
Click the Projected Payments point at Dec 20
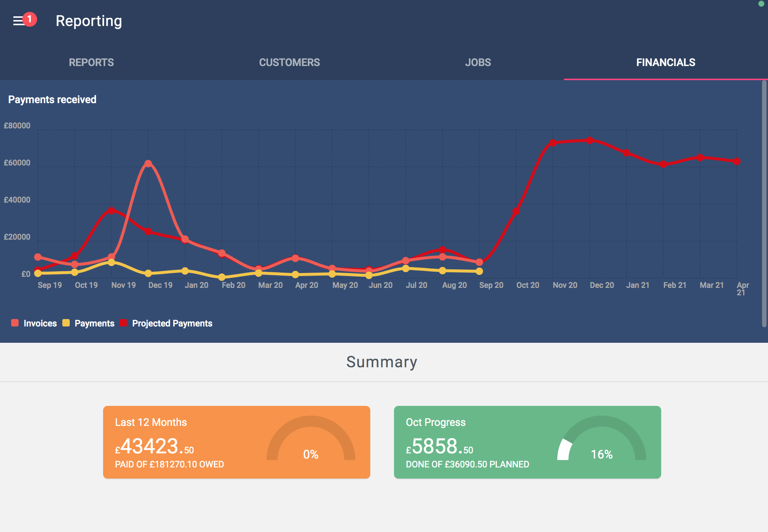point(590,141)
